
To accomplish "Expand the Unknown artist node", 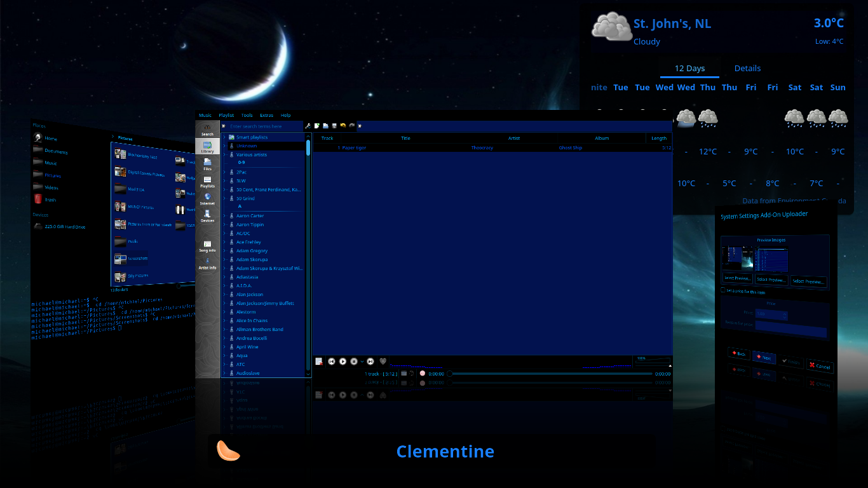I will pyautogui.click(x=224, y=146).
